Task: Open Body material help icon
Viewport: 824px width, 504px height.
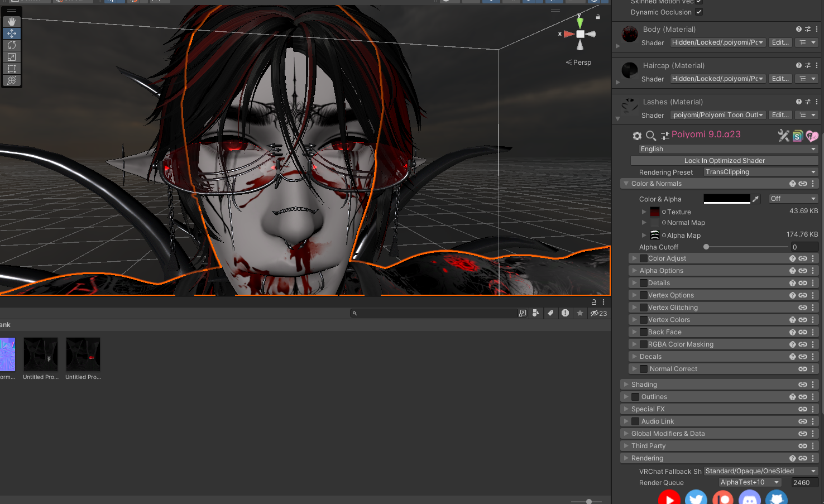Action: 799,29
